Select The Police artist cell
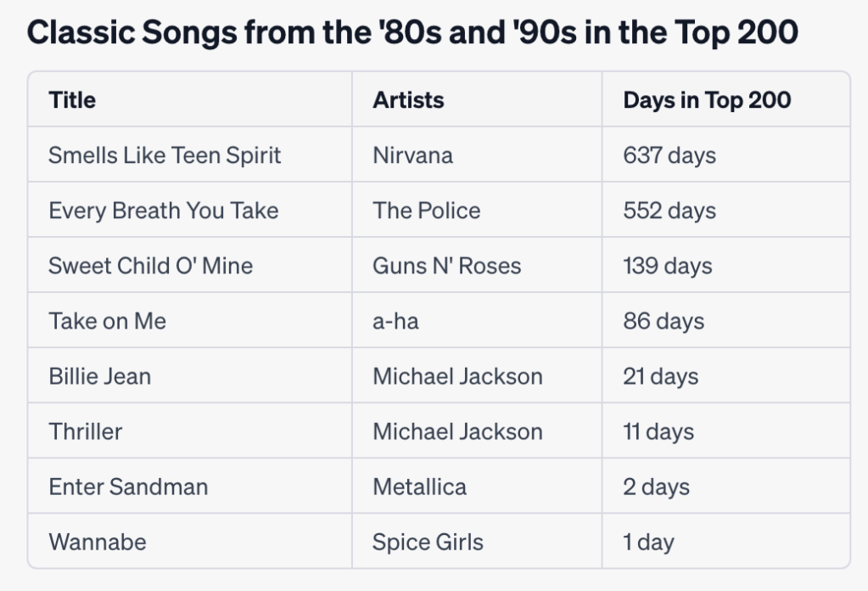 426,211
